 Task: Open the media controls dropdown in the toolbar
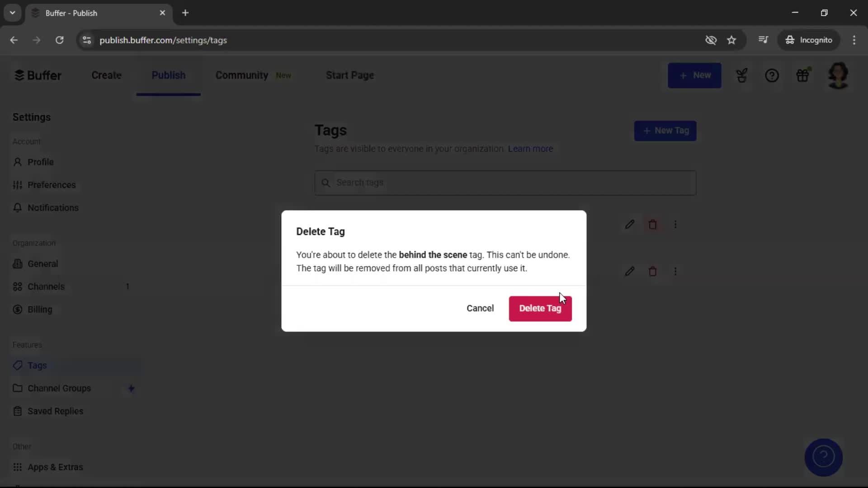764,40
